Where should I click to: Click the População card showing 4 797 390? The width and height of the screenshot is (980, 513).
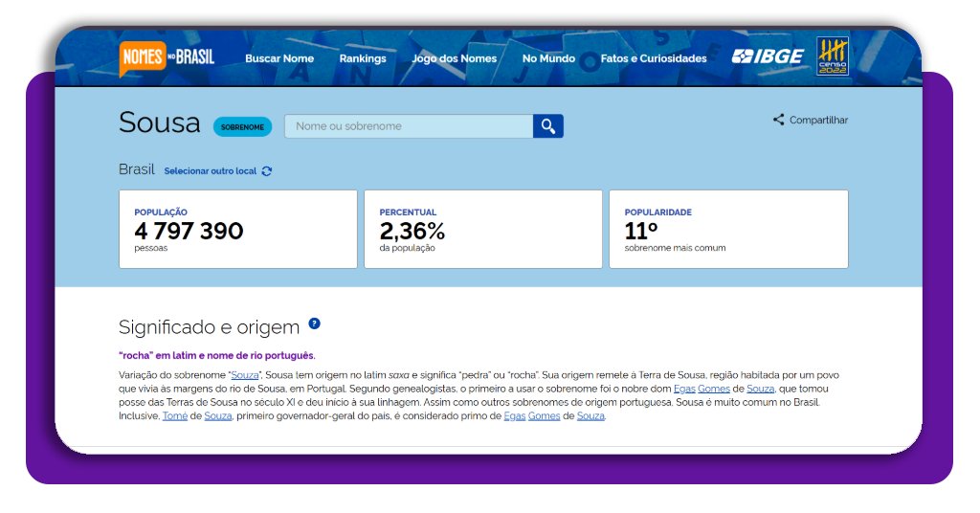point(237,230)
